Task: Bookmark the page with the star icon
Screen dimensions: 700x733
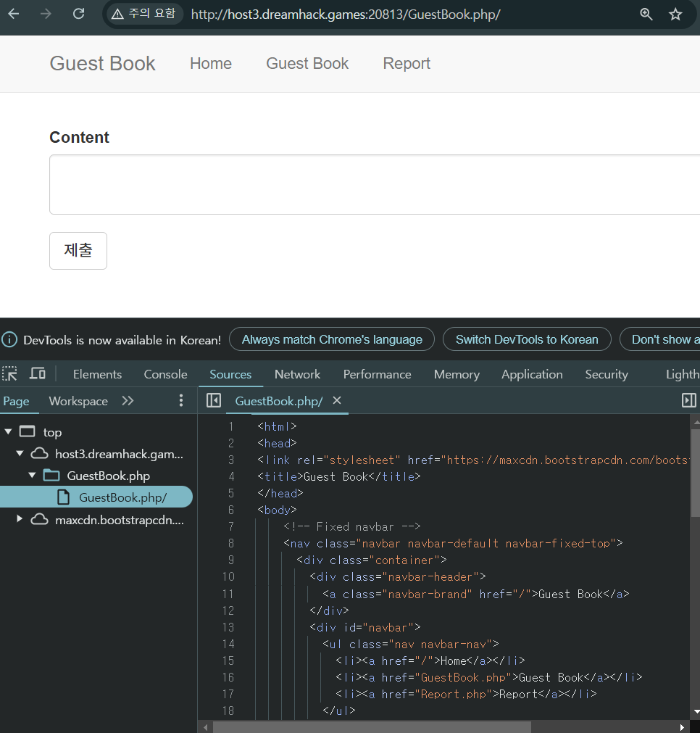Action: (675, 14)
